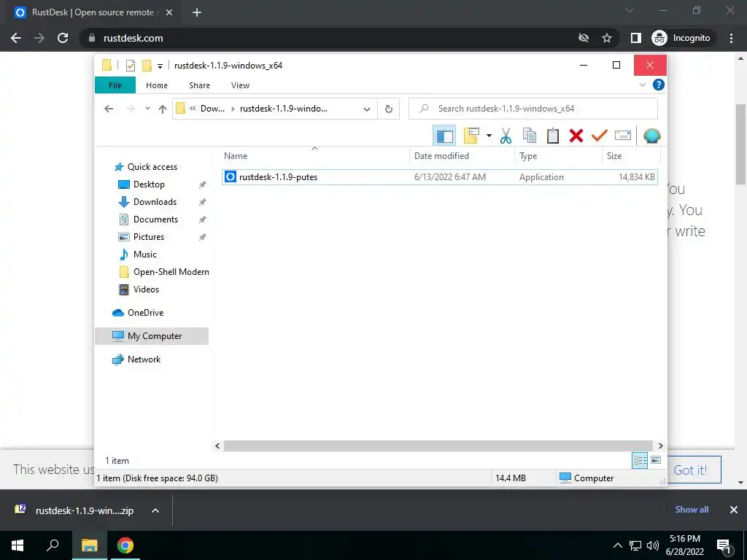Click the Copy toolbar icon
The width and height of the screenshot is (747, 560).
(530, 136)
